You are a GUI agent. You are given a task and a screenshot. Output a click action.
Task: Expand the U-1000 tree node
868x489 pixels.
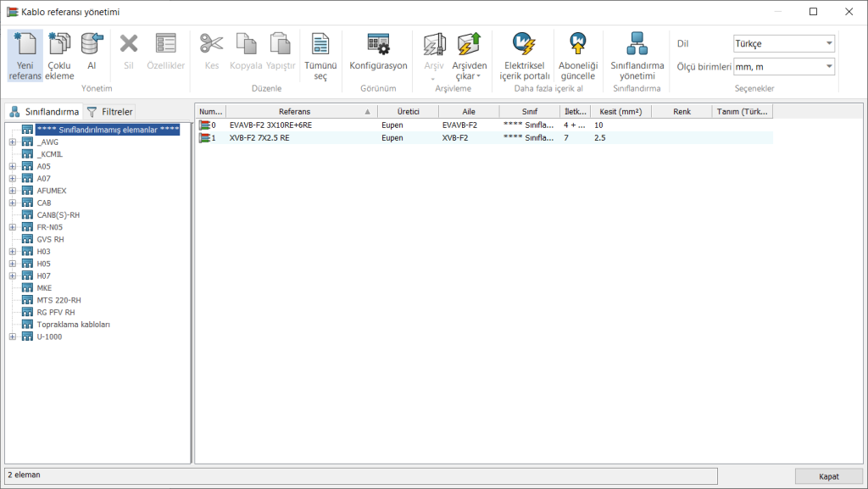13,336
